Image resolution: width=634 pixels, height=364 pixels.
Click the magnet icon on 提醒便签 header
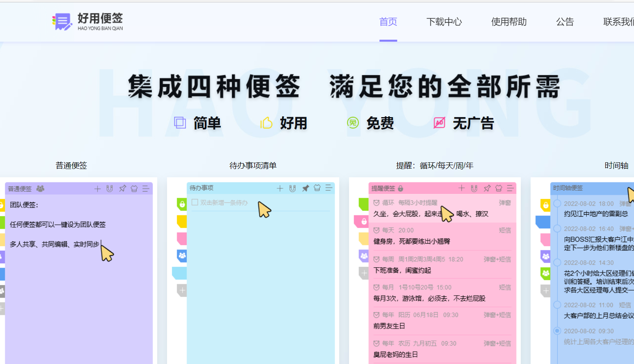pyautogui.click(x=474, y=188)
